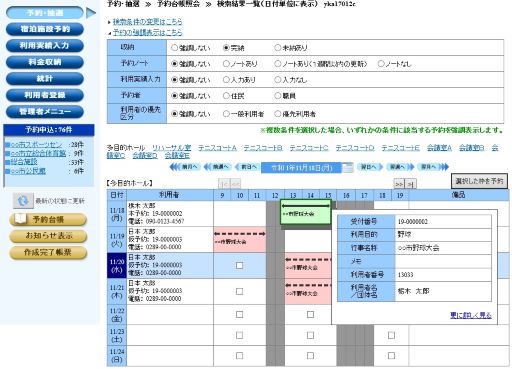Image resolution: width=512 pixels, height=369 pixels.
Task: Click the >> time-scroll button above the table
Action: 399,184
